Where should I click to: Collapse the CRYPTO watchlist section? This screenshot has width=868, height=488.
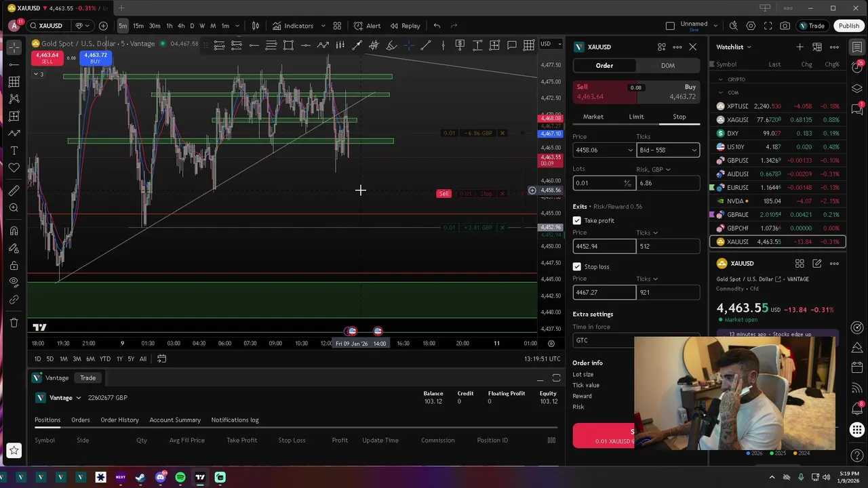tap(721, 79)
